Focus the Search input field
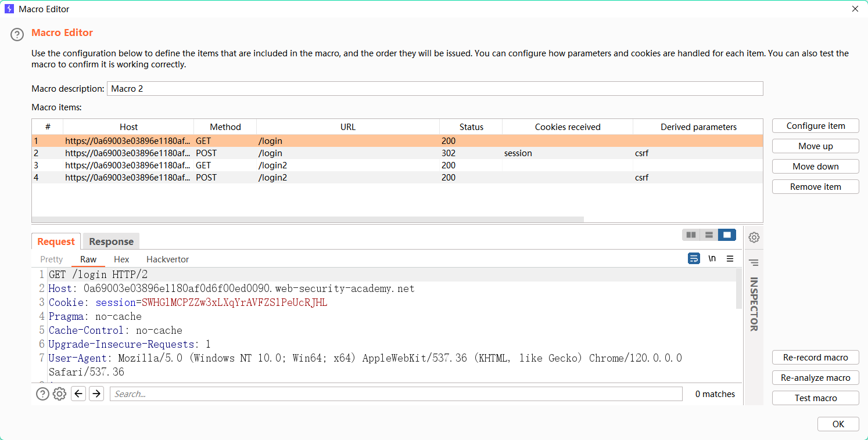 pyautogui.click(x=396, y=394)
